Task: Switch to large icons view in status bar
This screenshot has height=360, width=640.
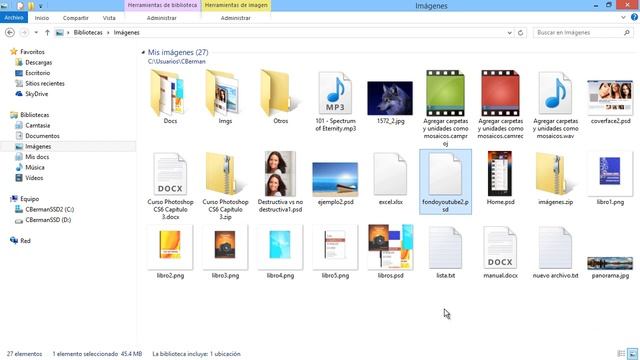Action: (x=633, y=354)
